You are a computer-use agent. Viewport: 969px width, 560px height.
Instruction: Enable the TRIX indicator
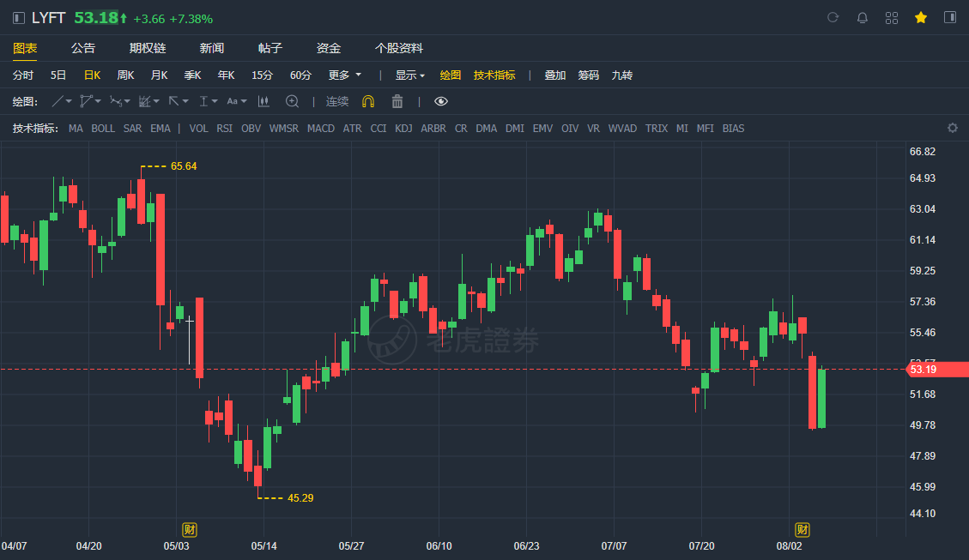[x=657, y=129]
